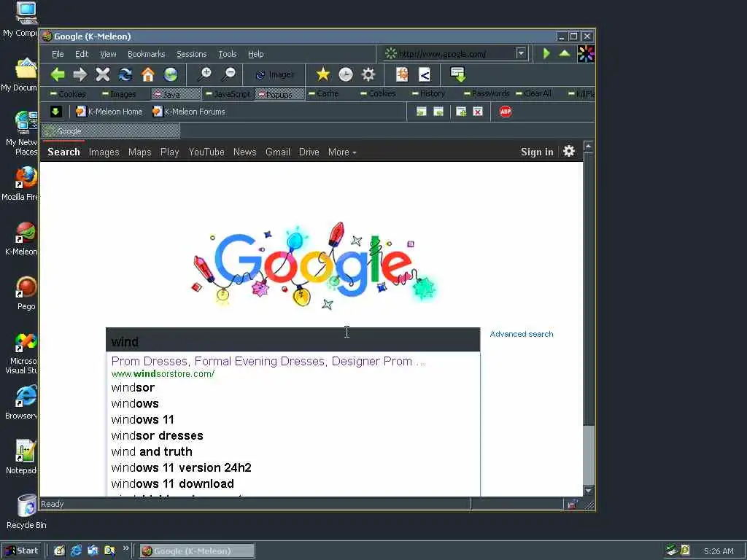The image size is (747, 560).
Task: Click the green Go play arrow
Action: click(x=546, y=53)
